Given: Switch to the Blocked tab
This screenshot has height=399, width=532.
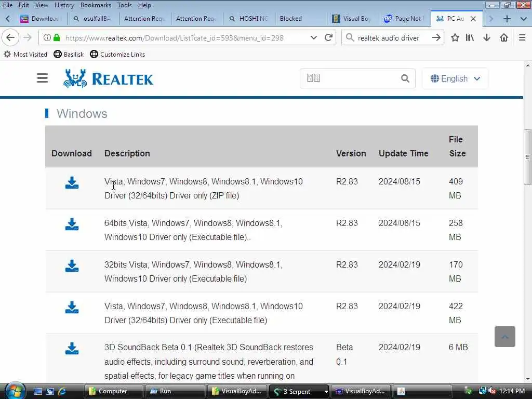Looking at the screenshot, I should 301,19.
